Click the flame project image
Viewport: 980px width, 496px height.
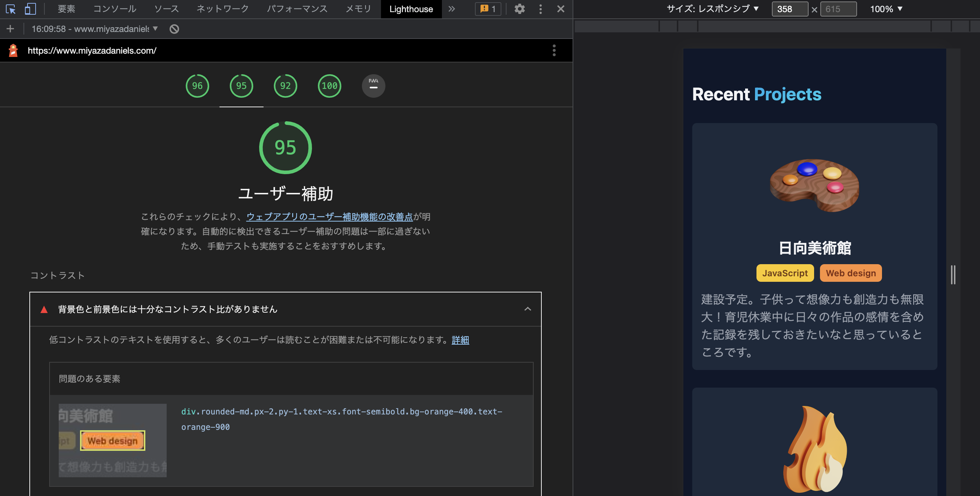[814, 450]
